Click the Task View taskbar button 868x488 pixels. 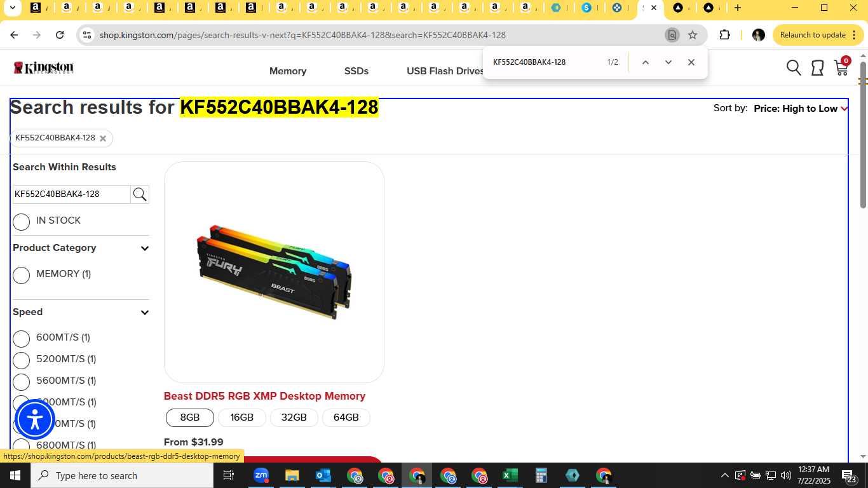[x=229, y=475]
